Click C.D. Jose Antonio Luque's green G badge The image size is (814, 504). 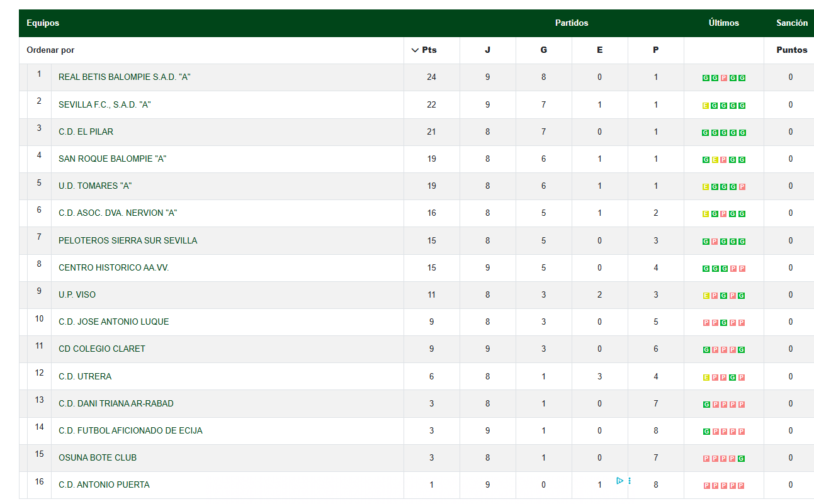click(x=724, y=323)
